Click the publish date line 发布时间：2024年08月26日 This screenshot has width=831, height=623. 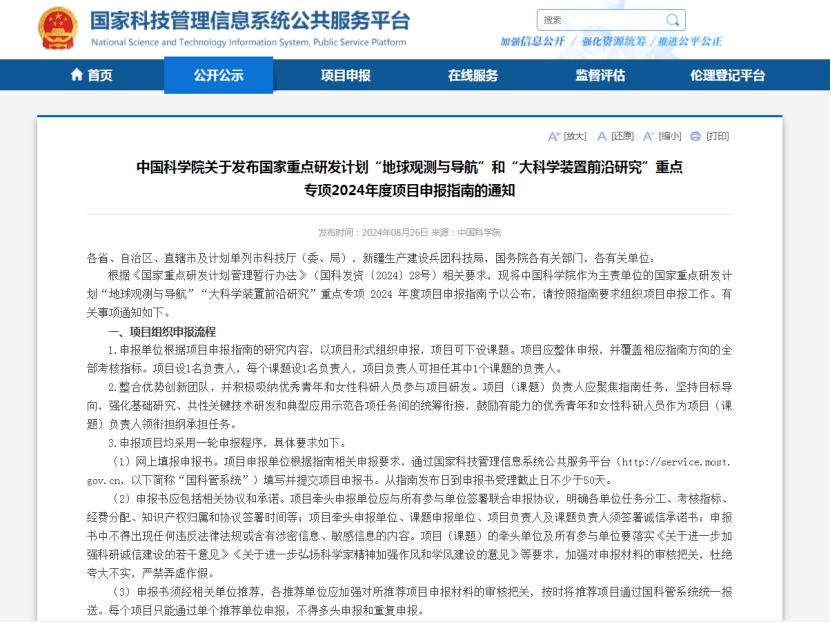(373, 233)
